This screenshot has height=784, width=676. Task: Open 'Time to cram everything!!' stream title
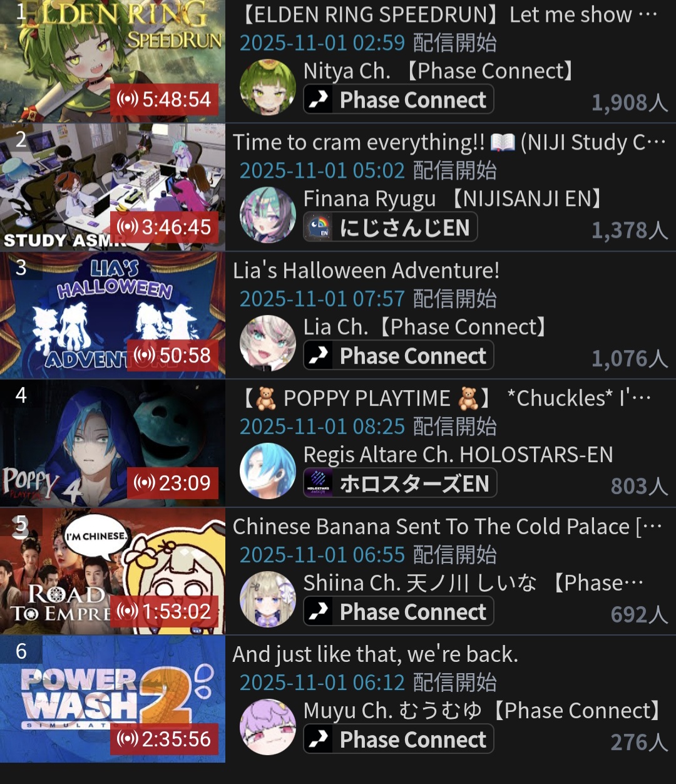[449, 142]
